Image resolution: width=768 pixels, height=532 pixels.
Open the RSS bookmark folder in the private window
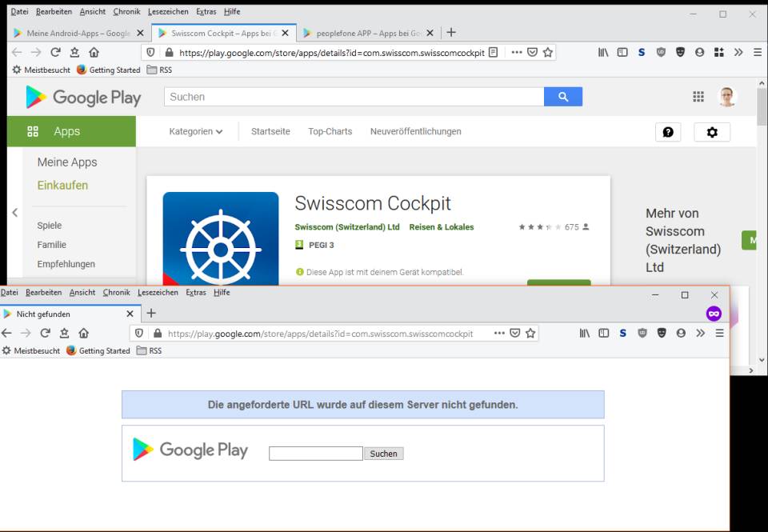click(x=149, y=350)
